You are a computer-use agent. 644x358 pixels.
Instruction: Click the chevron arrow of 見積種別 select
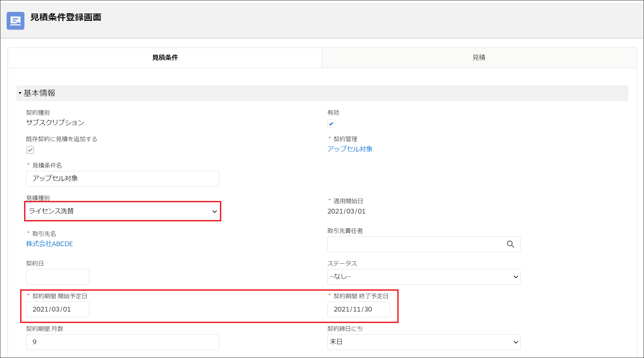pyautogui.click(x=214, y=212)
